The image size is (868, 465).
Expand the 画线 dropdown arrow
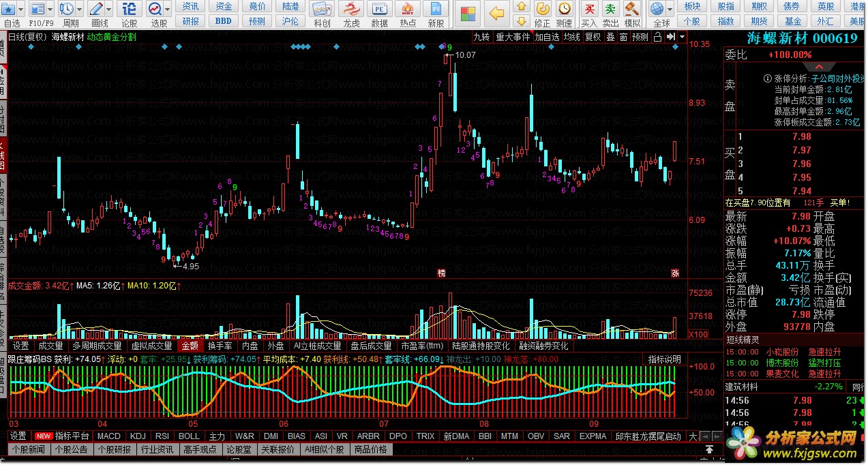click(x=110, y=9)
